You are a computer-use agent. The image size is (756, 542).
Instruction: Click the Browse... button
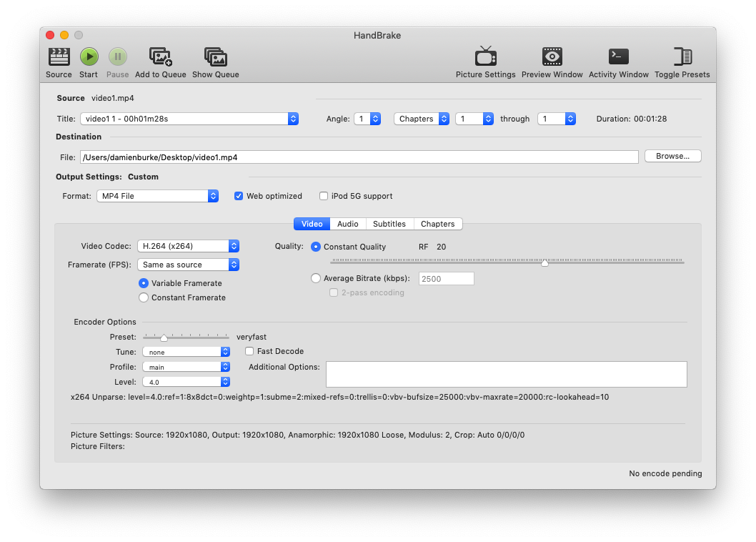pos(672,156)
